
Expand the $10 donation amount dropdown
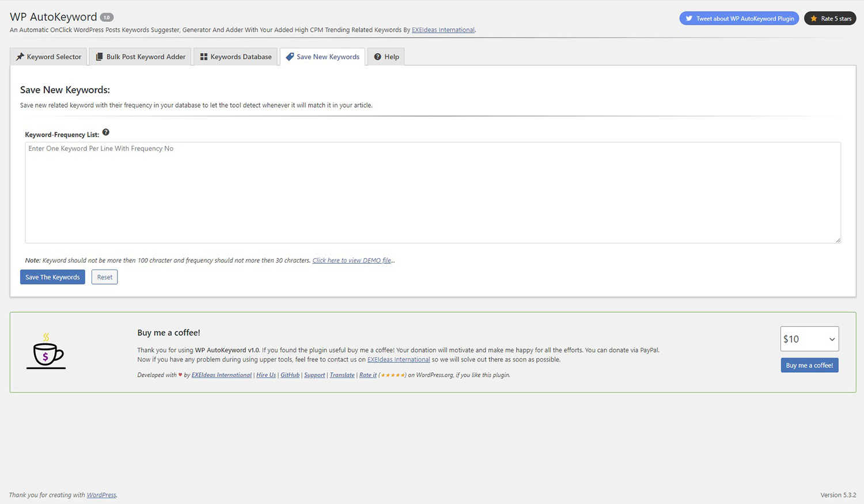[809, 339]
